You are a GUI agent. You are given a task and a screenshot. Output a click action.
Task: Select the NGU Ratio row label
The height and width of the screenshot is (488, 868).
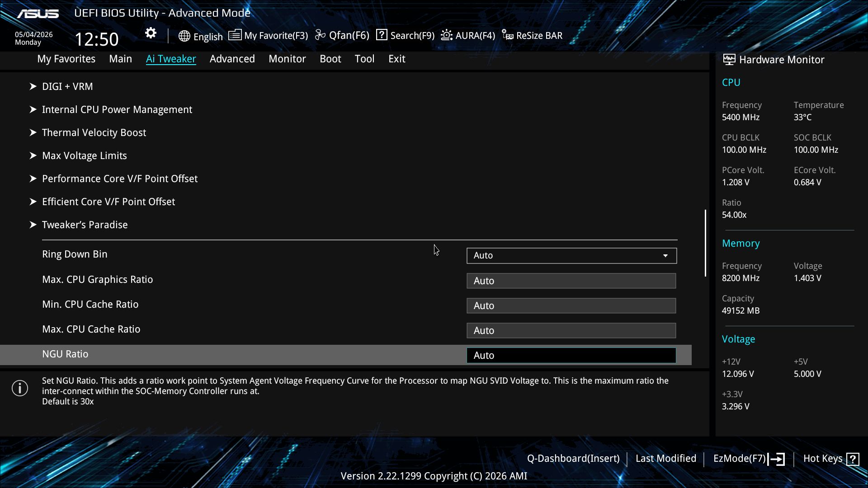(x=65, y=354)
